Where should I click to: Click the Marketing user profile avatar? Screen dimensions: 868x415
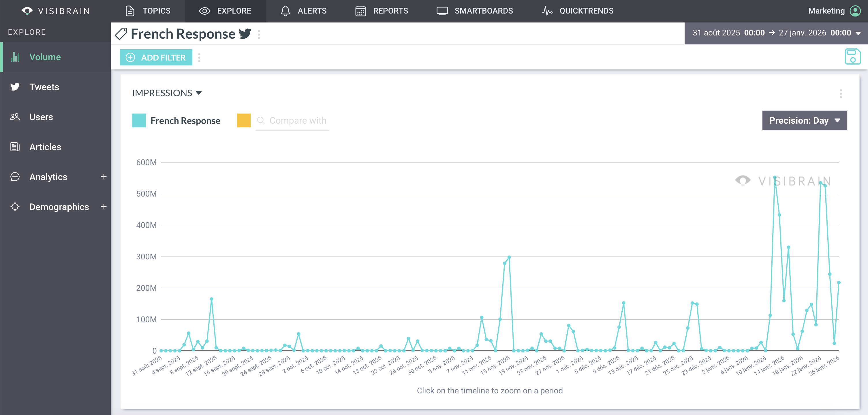tap(855, 11)
